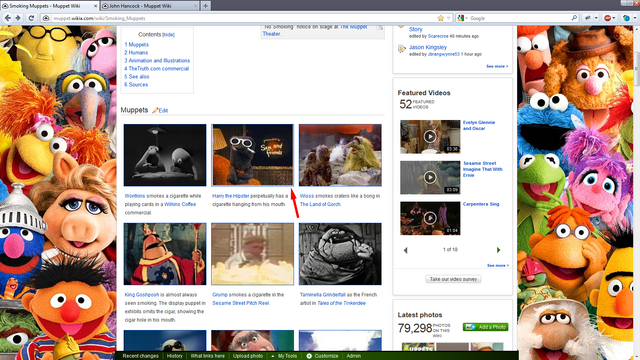
Task: Follow the Wilkins Coffee link
Action: pyautogui.click(x=180, y=204)
